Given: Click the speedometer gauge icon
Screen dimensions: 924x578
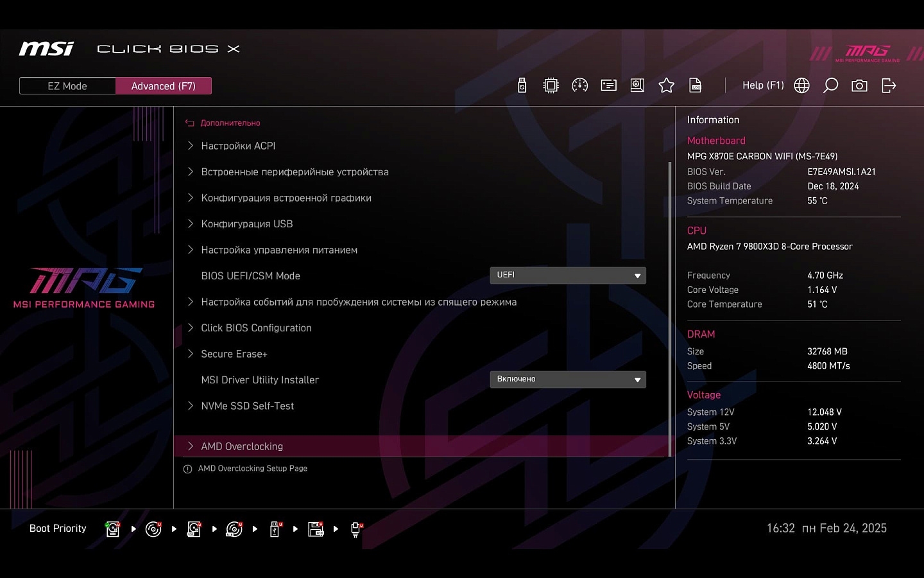Looking at the screenshot, I should (579, 85).
